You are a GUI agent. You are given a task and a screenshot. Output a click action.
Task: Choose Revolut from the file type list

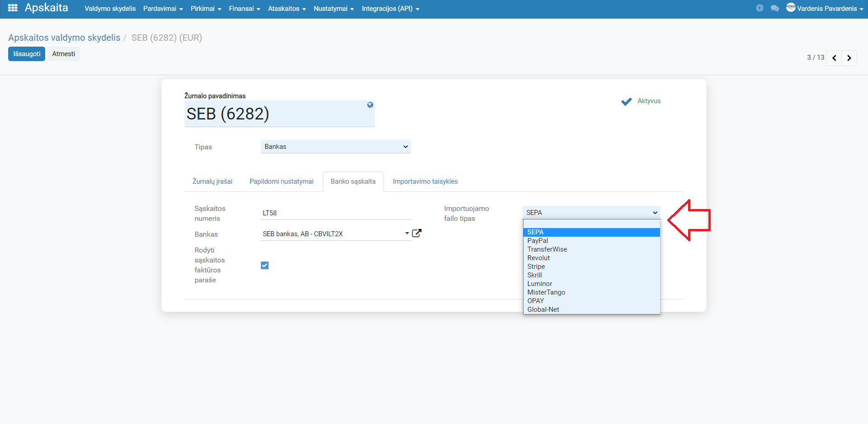click(591, 258)
